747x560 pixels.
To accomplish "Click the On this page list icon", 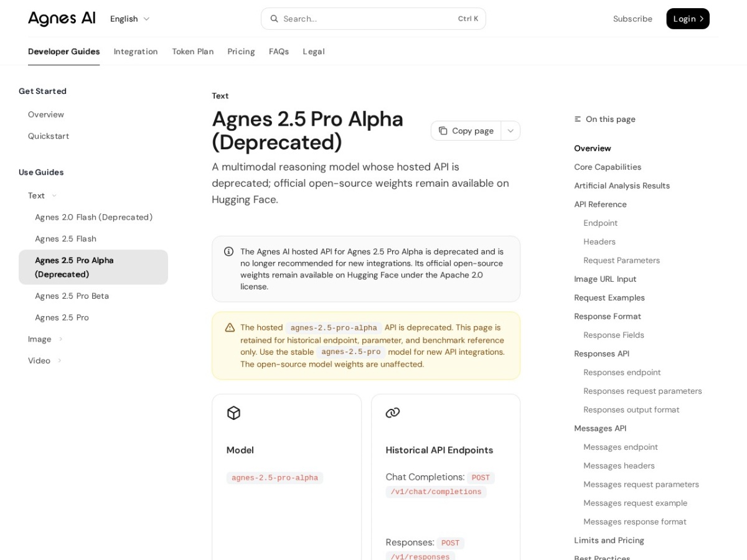I will pyautogui.click(x=578, y=119).
